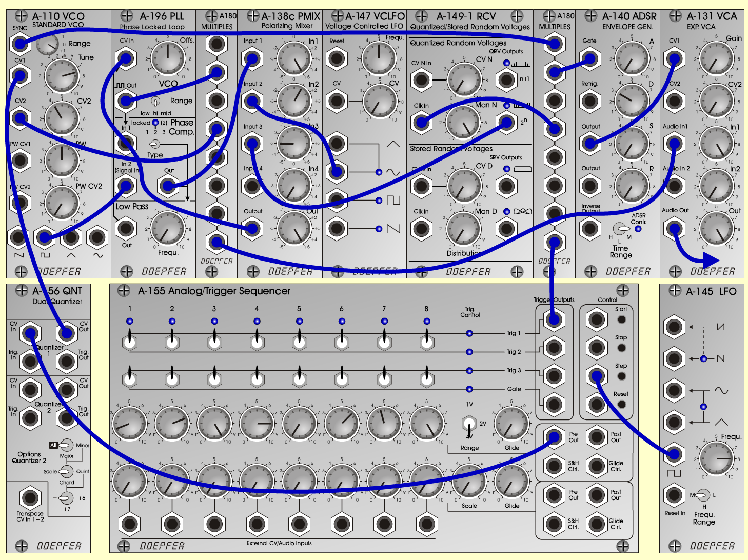Click the A-155 upper-row Pre Out jack
Viewport: 748px width, 560px height.
(554, 437)
